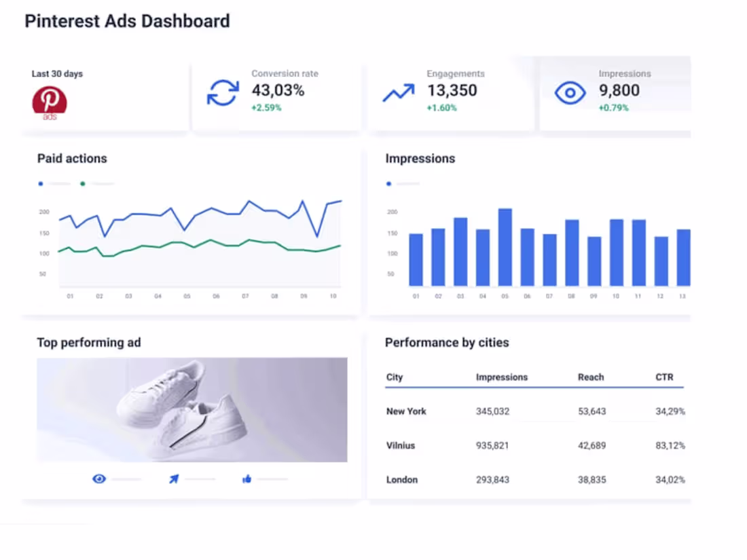Click the eye icon under the top performing ad
Viewport: 747px width, 560px height.
pos(98,479)
